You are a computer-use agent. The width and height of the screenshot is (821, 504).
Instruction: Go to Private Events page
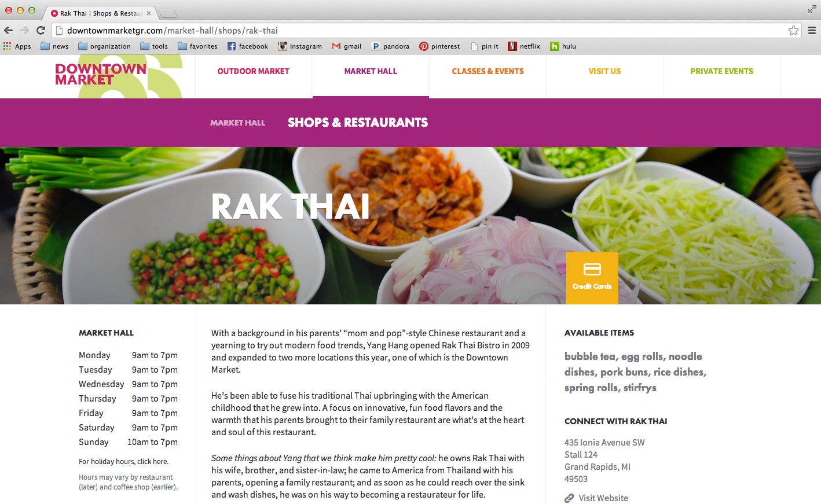[721, 71]
